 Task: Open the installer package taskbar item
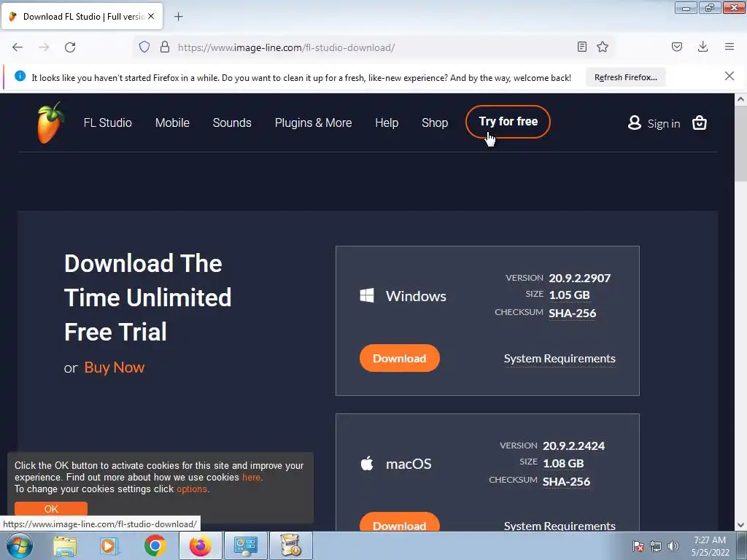click(291, 545)
